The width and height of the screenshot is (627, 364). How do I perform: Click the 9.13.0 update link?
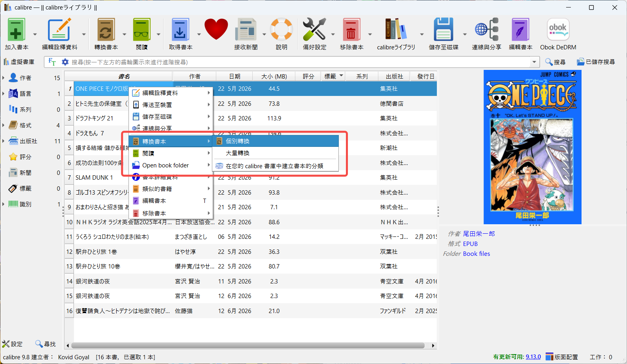(x=533, y=357)
